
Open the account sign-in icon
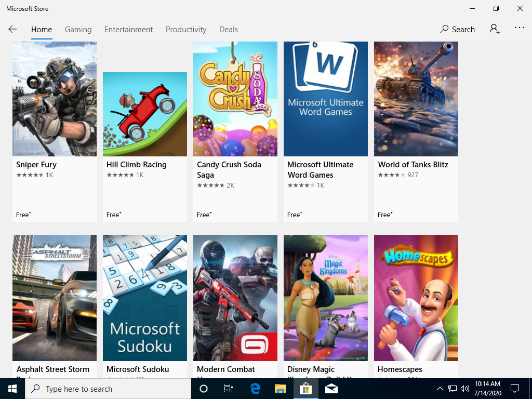(495, 29)
